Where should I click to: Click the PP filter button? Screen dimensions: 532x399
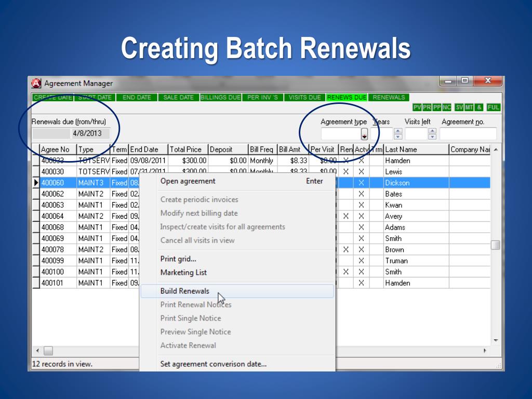tap(437, 108)
